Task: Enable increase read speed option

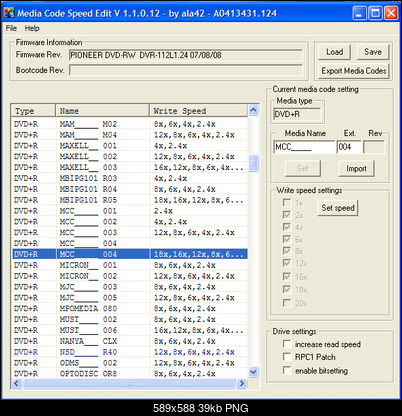Action: coord(286,344)
